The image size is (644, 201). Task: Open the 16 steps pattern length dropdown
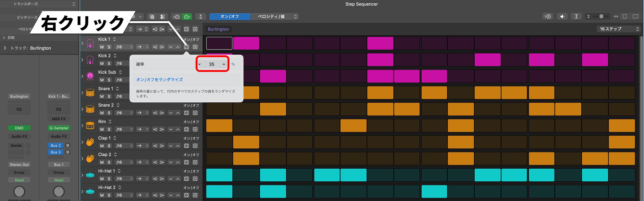tap(619, 29)
